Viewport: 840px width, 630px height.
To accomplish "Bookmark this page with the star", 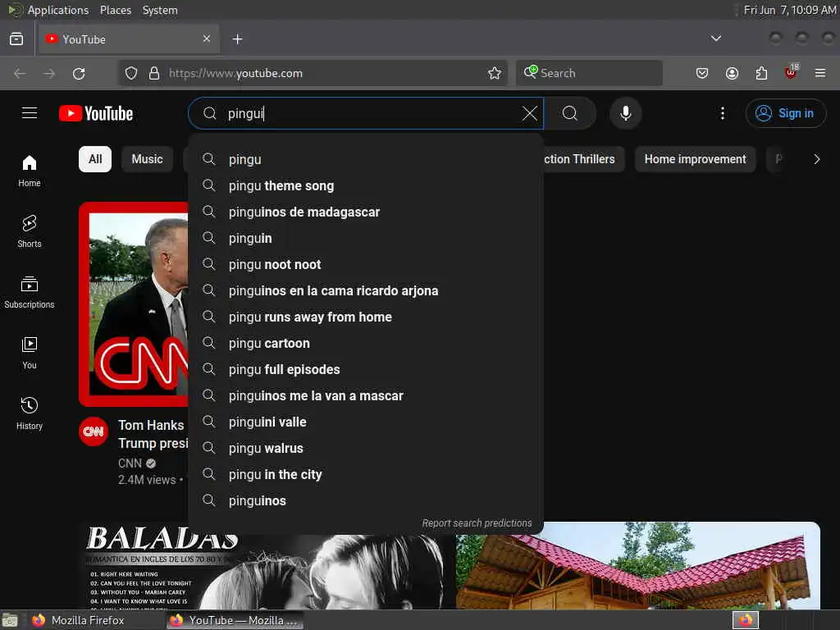I will 495,73.
